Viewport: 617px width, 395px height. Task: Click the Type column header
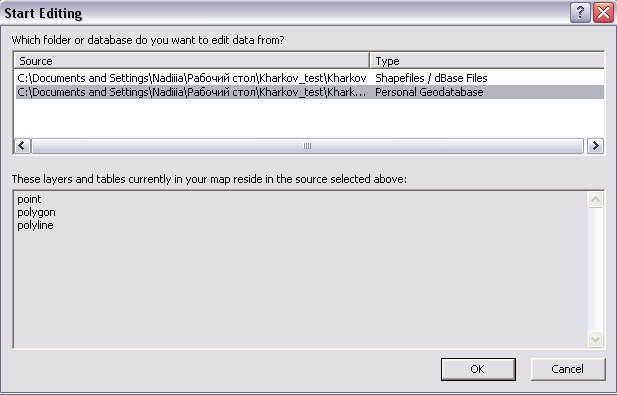487,61
